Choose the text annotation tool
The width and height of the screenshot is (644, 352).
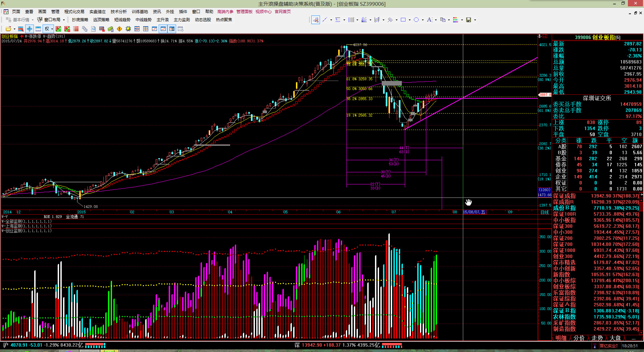(x=429, y=20)
